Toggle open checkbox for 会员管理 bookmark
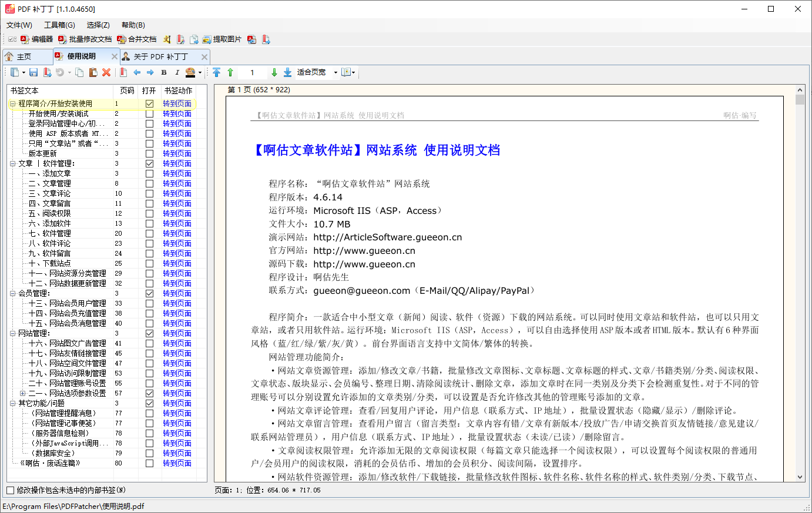 point(149,294)
